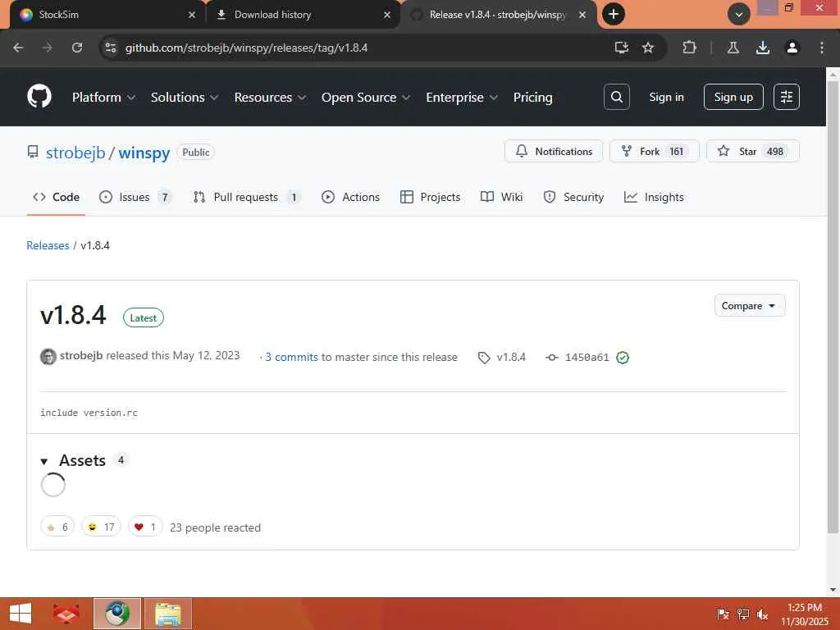Click Sign in
The image size is (840, 630).
(666, 97)
